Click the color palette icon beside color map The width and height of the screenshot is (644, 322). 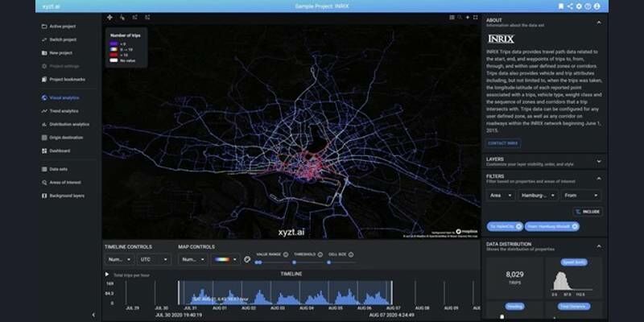coord(247,259)
